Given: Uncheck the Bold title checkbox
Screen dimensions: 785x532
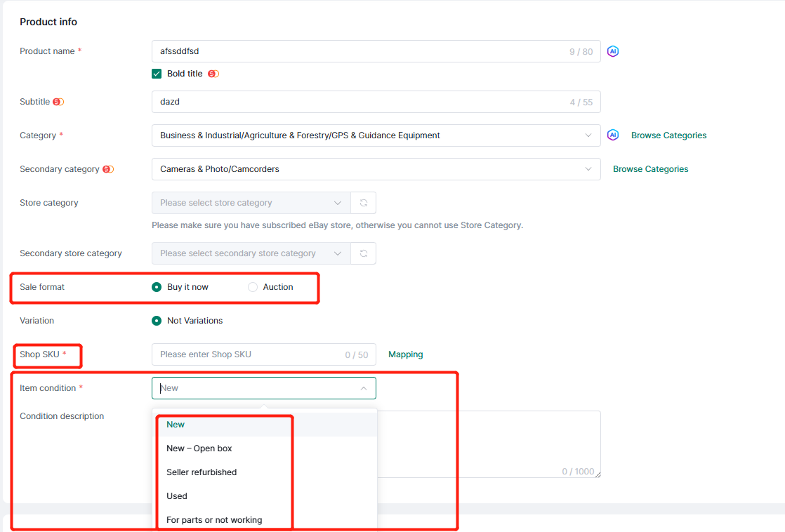Looking at the screenshot, I should coord(157,74).
